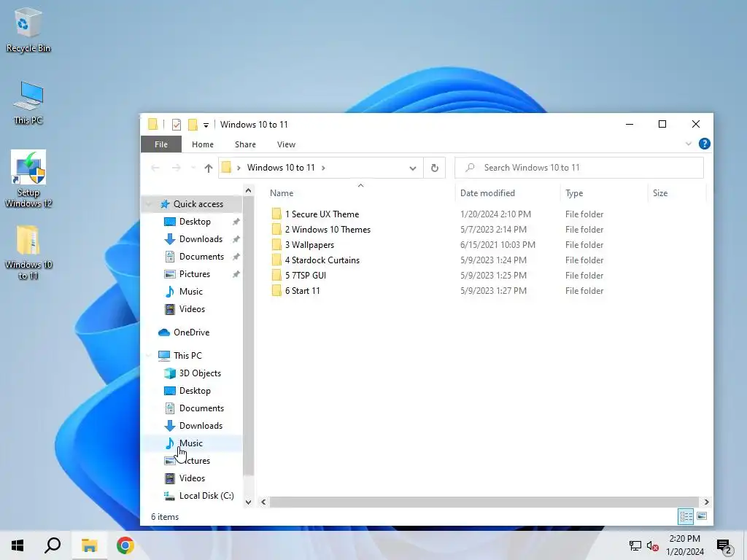Screen dimensions: 747x560
Task: Switch to the View ribbon tab
Action: click(x=286, y=144)
